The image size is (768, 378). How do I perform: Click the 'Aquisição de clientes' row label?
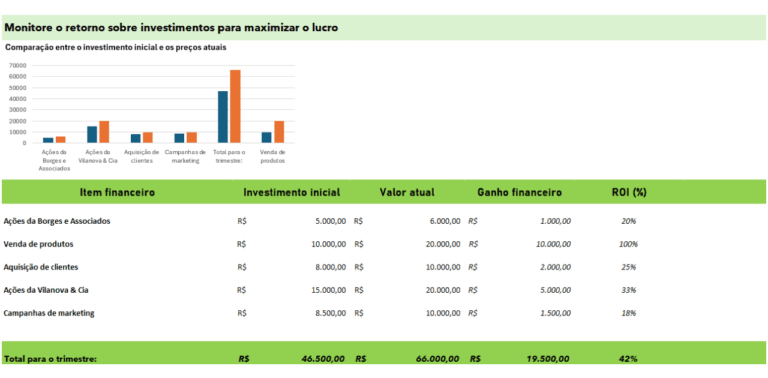click(41, 267)
